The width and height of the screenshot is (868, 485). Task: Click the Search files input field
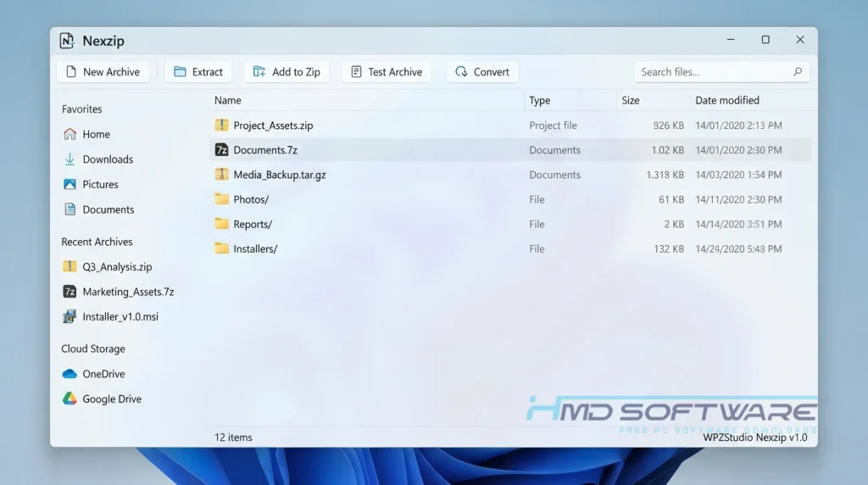tap(722, 72)
